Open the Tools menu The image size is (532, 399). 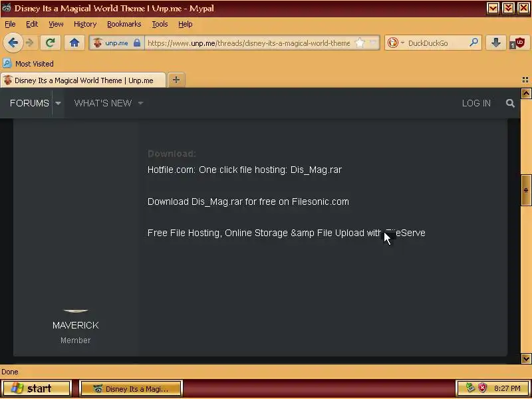pos(160,24)
